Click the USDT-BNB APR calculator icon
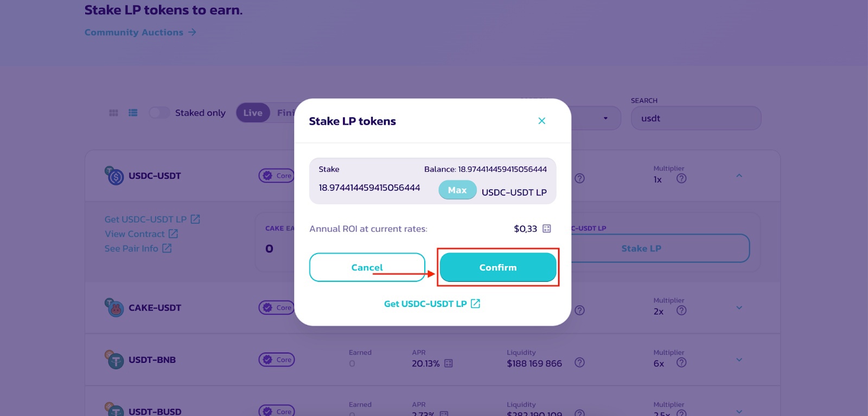Viewport: 868px width, 416px height. (449, 363)
